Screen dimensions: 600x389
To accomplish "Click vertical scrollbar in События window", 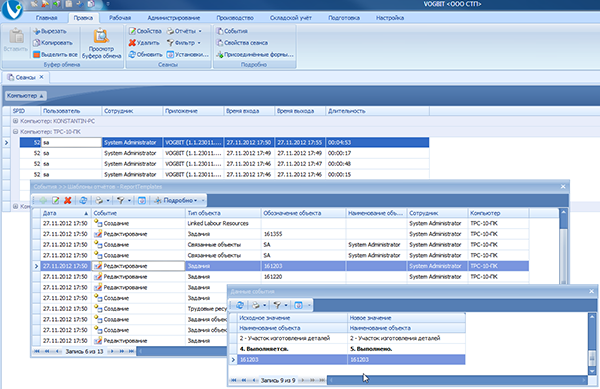I will (563, 247).
